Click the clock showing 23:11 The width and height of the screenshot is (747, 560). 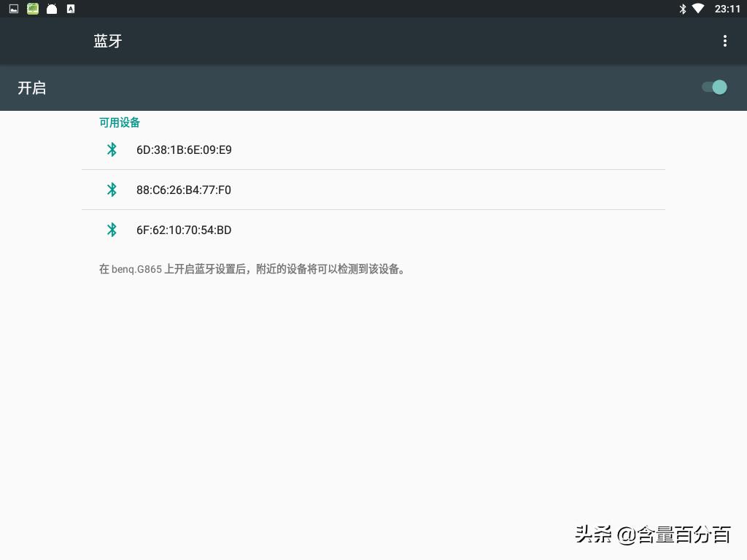[x=726, y=9]
